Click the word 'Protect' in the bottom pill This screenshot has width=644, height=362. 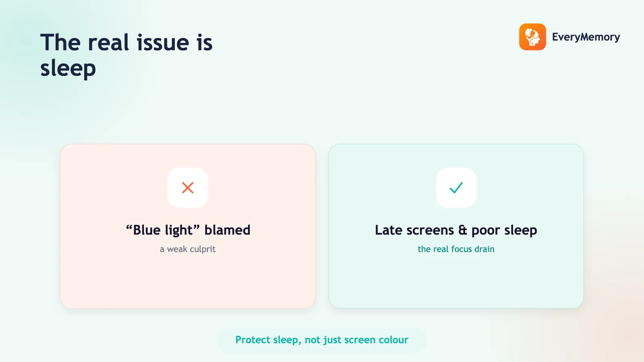253,340
